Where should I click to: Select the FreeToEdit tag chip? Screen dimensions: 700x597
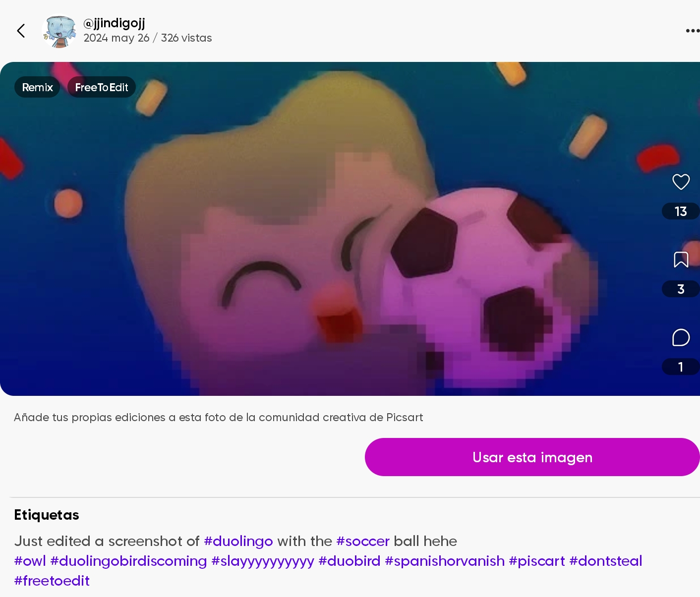102,87
